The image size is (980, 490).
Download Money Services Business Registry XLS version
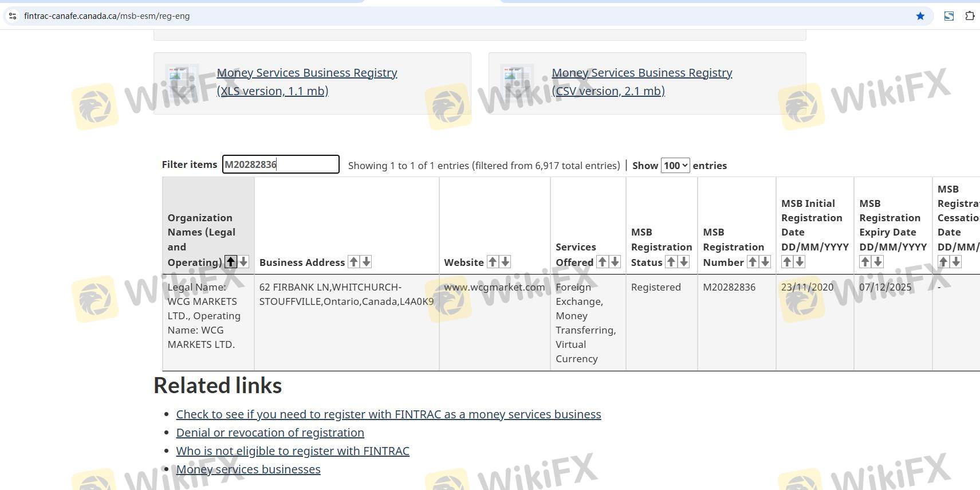307,82
